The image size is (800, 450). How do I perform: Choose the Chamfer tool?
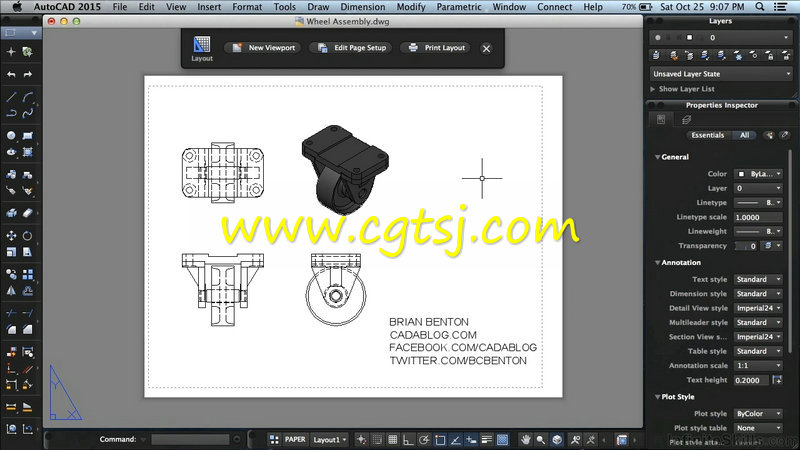point(28,330)
